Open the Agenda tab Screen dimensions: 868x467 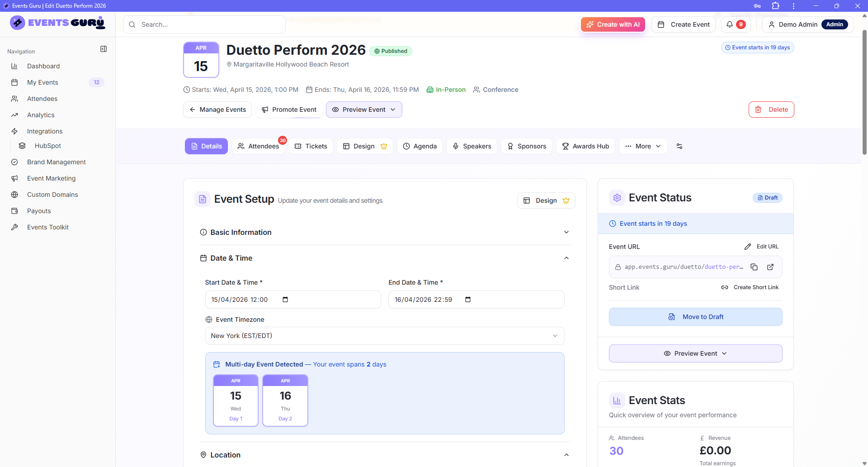pyautogui.click(x=420, y=146)
